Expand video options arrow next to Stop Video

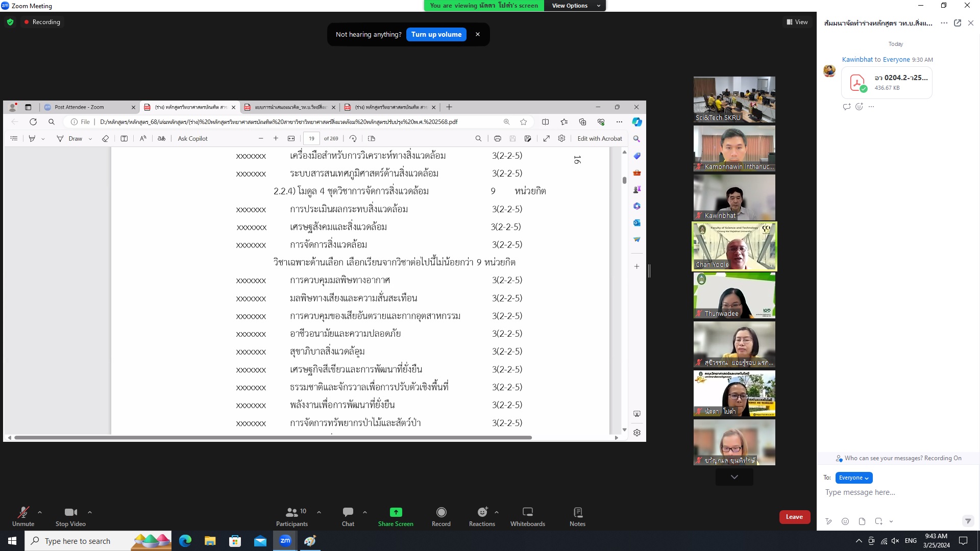[90, 512]
